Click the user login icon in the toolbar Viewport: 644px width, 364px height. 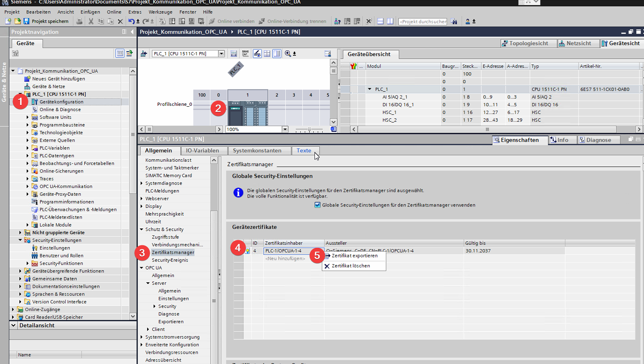click(x=468, y=21)
